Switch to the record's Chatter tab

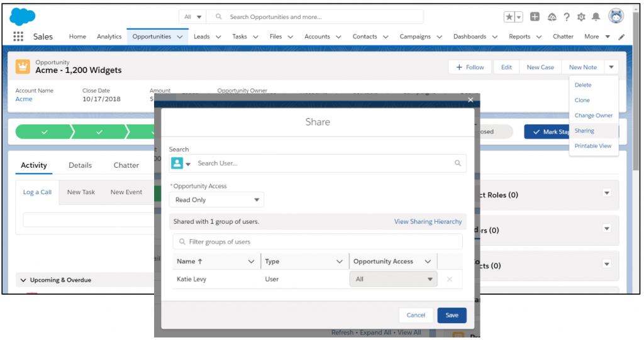pyautogui.click(x=126, y=165)
